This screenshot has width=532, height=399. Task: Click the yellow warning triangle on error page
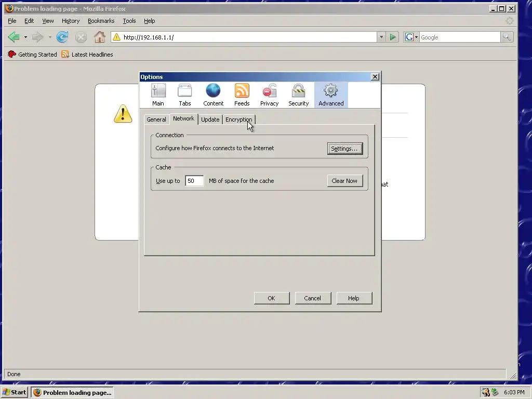pos(123,113)
